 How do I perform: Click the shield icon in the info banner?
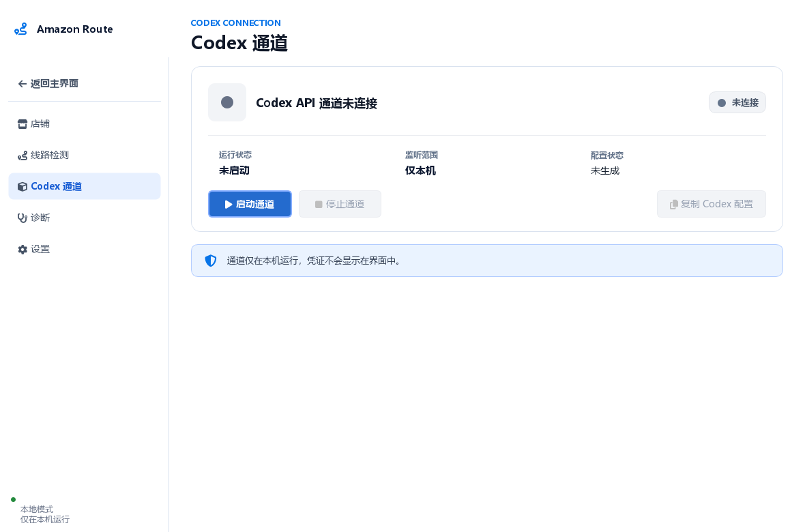click(x=211, y=261)
